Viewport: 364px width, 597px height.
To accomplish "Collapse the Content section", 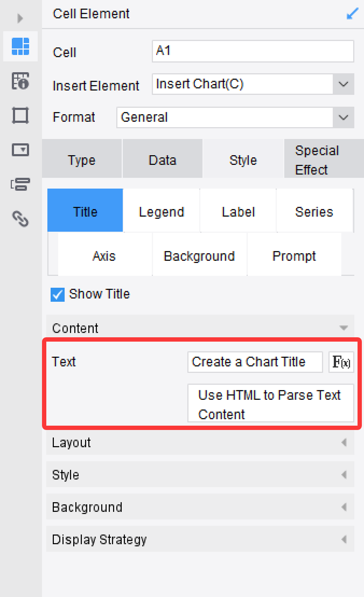I will tap(200, 328).
